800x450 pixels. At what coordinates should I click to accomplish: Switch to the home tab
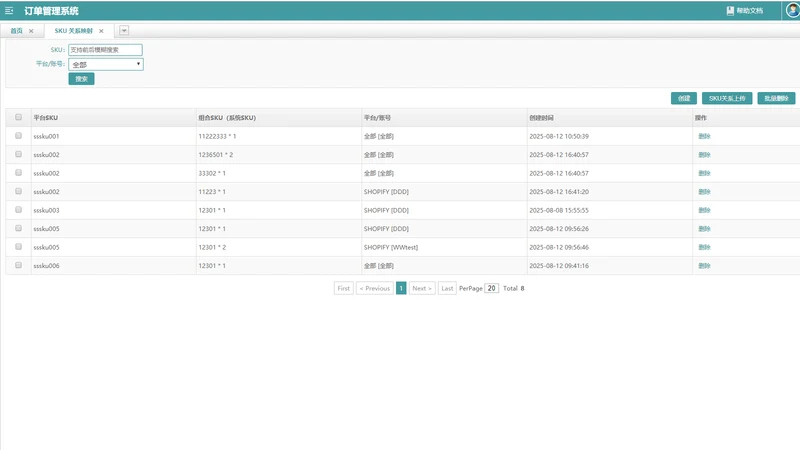[x=16, y=31]
